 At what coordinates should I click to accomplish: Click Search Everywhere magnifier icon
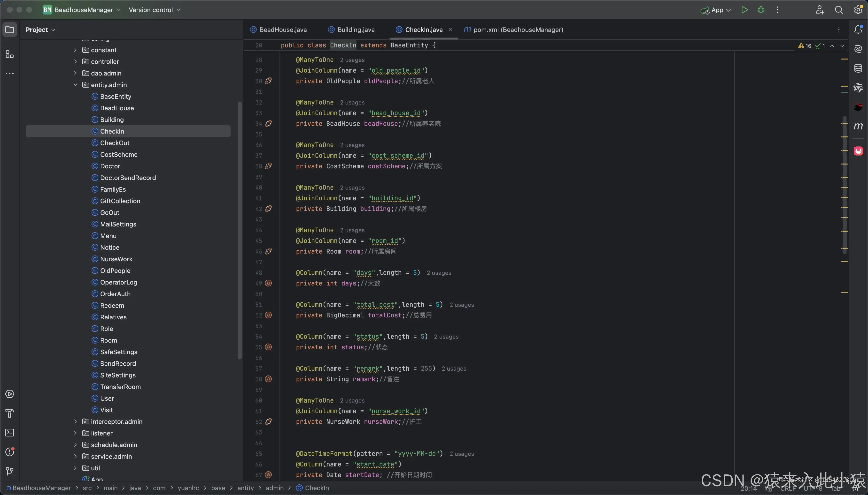pos(839,10)
